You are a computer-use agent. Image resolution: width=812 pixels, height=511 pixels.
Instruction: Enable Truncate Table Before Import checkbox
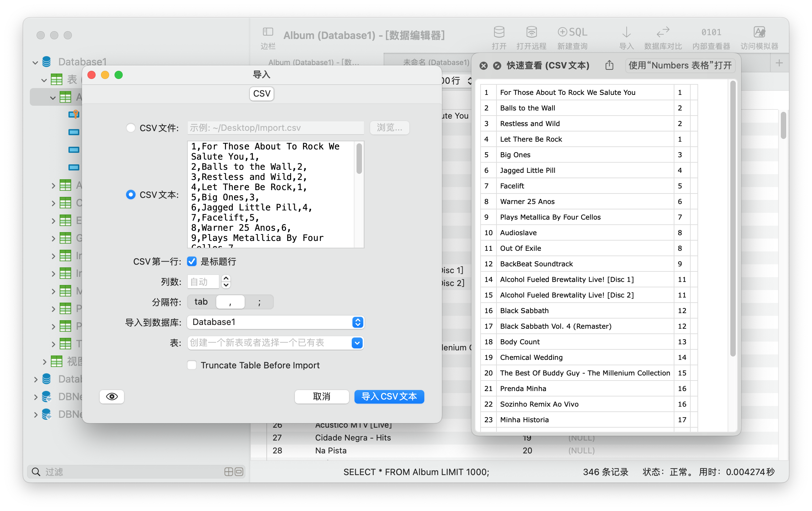tap(192, 365)
